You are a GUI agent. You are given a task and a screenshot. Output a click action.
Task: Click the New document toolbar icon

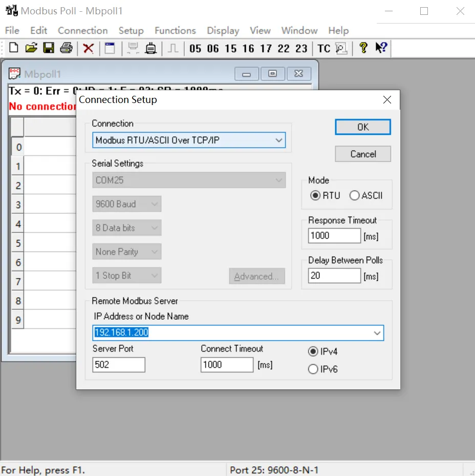click(14, 48)
